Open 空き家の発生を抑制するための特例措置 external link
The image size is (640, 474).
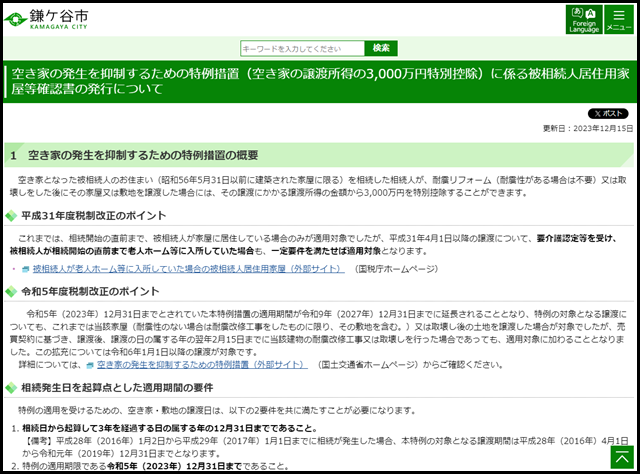pos(202,365)
